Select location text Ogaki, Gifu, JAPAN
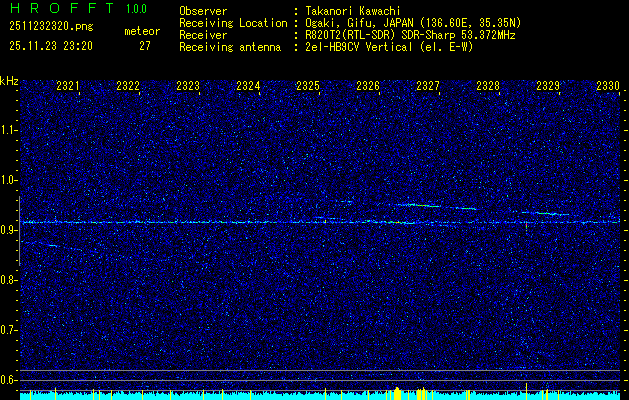 point(359,23)
